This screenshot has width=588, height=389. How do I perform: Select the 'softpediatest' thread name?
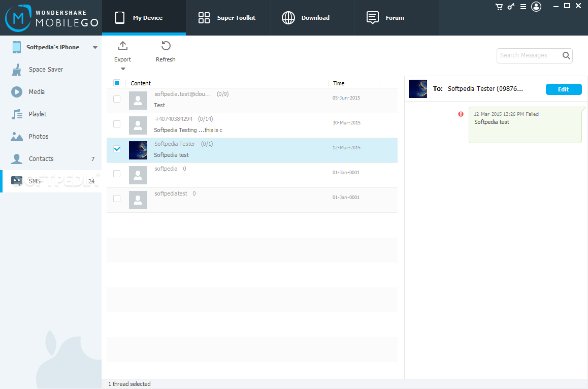pyautogui.click(x=171, y=193)
